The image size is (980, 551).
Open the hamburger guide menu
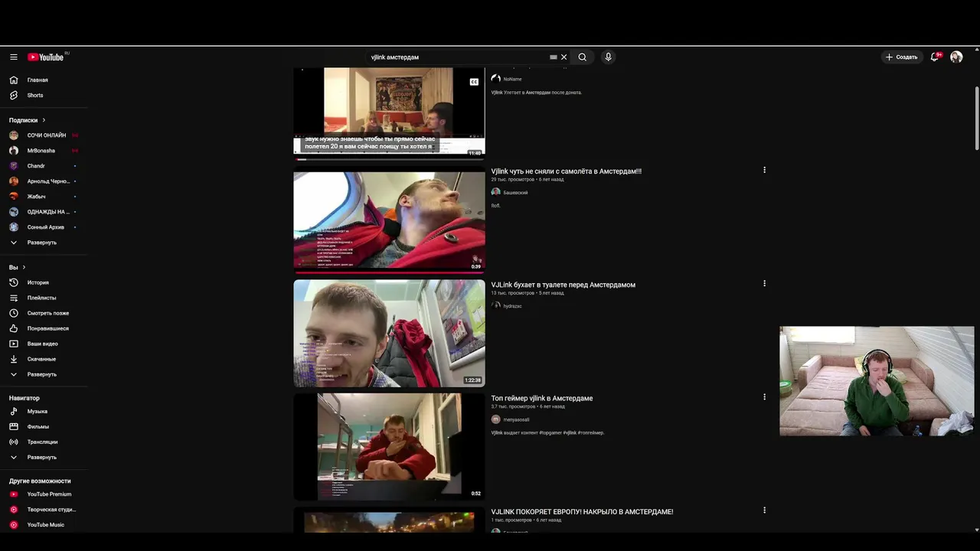click(14, 57)
